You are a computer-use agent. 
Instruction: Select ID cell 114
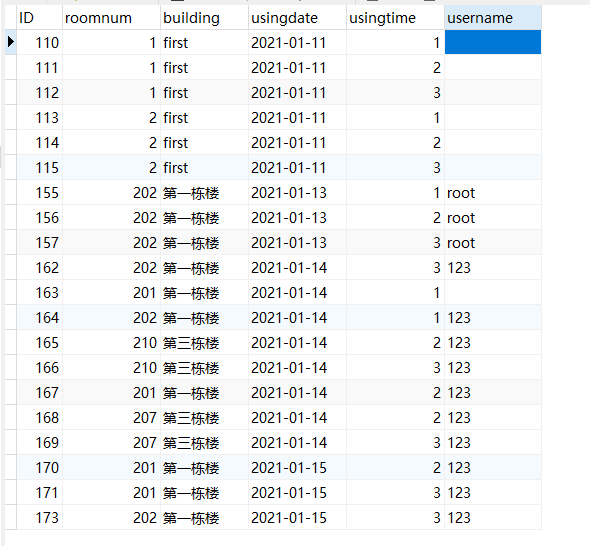pyautogui.click(x=40, y=143)
